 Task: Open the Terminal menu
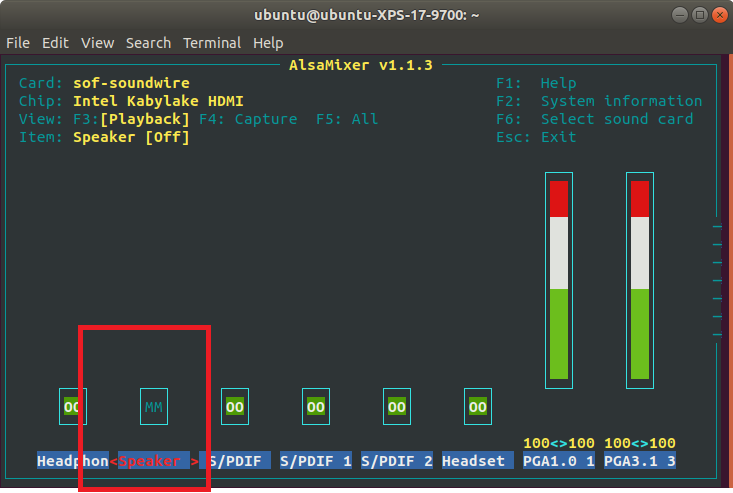pos(212,43)
